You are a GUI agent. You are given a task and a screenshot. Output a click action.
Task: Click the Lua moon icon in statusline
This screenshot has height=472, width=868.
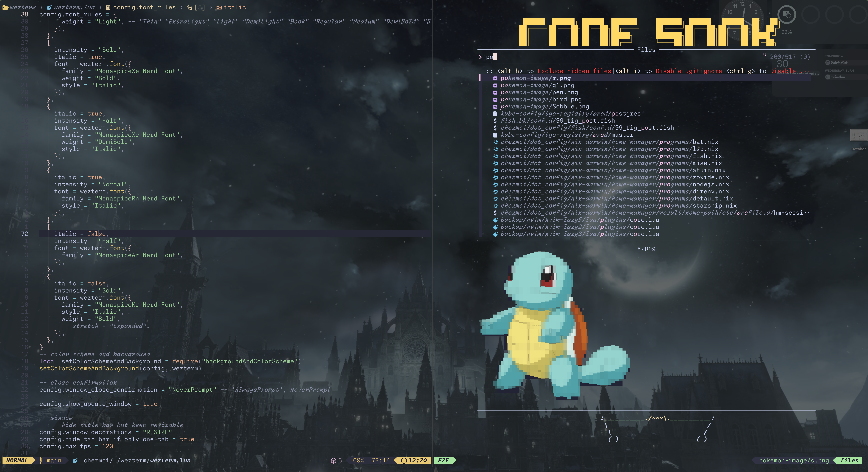(75, 460)
